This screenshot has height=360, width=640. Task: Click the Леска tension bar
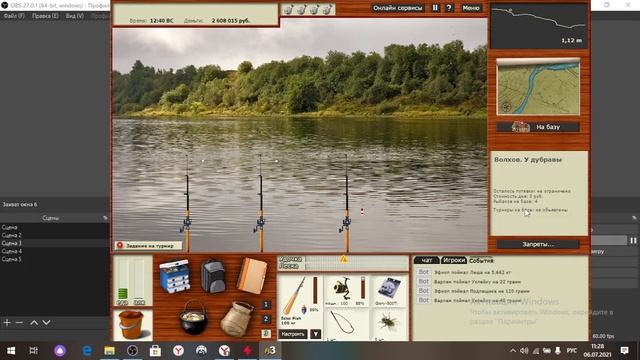(x=356, y=266)
